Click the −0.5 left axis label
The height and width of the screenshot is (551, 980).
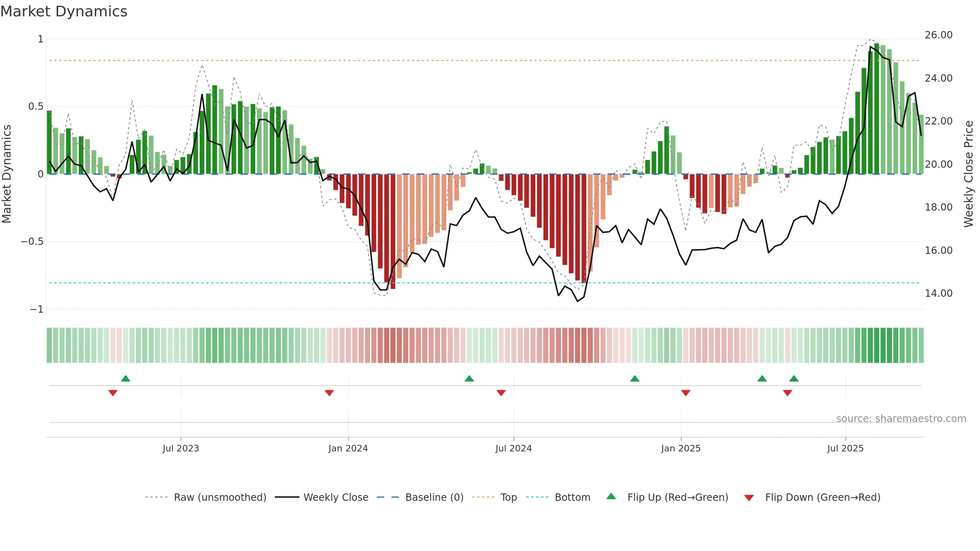click(32, 242)
